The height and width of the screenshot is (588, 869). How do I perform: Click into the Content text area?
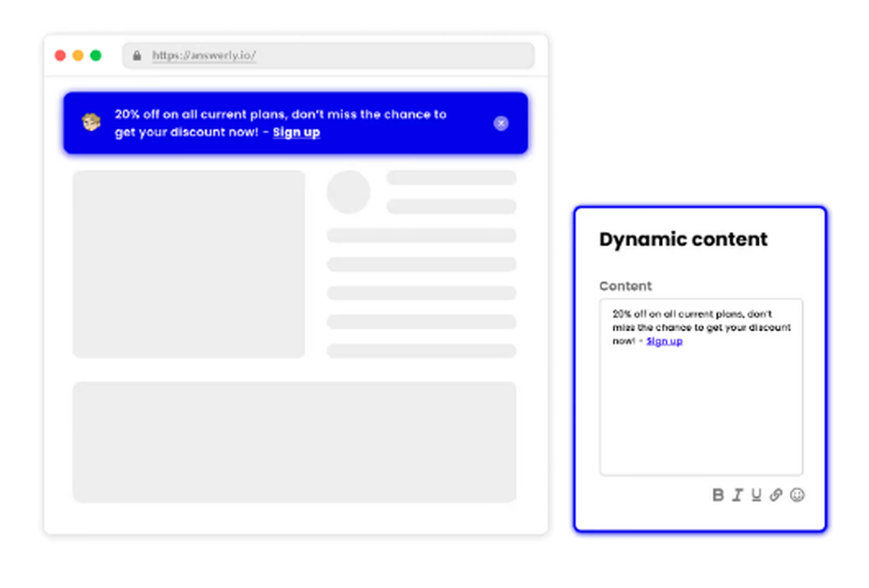701,387
